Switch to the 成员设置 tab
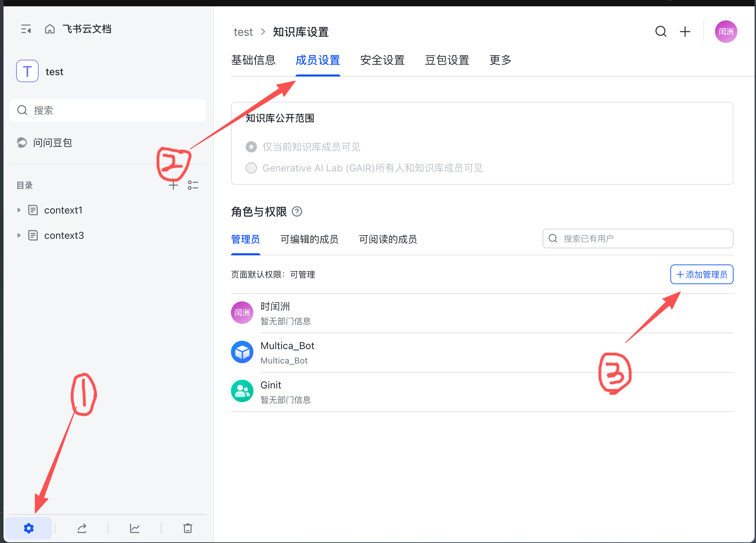 (318, 60)
